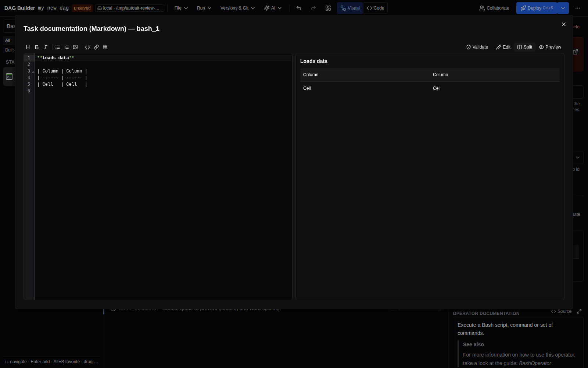Expand the dropdown chevron on right panel
Screen dimensions: 588x368
point(578,158)
